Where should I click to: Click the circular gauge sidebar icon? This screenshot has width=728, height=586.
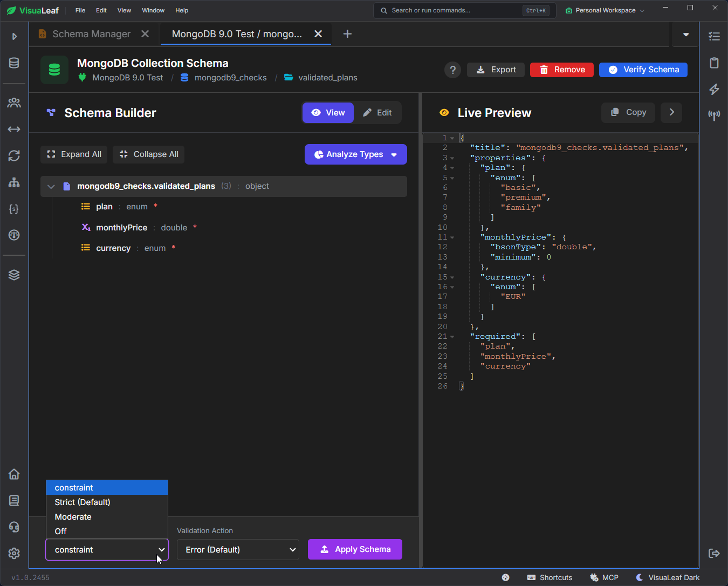point(14,235)
